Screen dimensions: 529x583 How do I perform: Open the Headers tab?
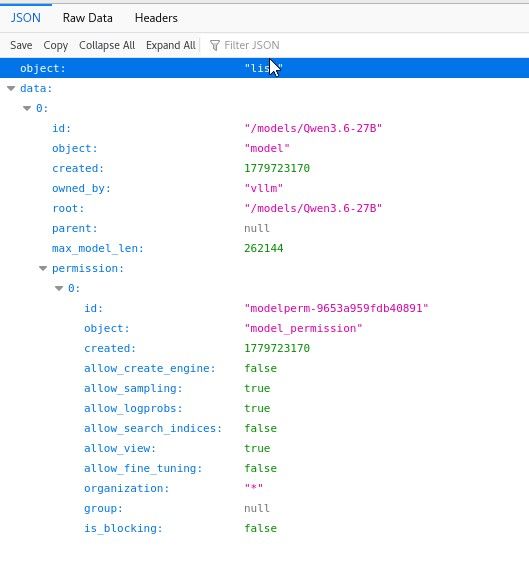pyautogui.click(x=156, y=18)
